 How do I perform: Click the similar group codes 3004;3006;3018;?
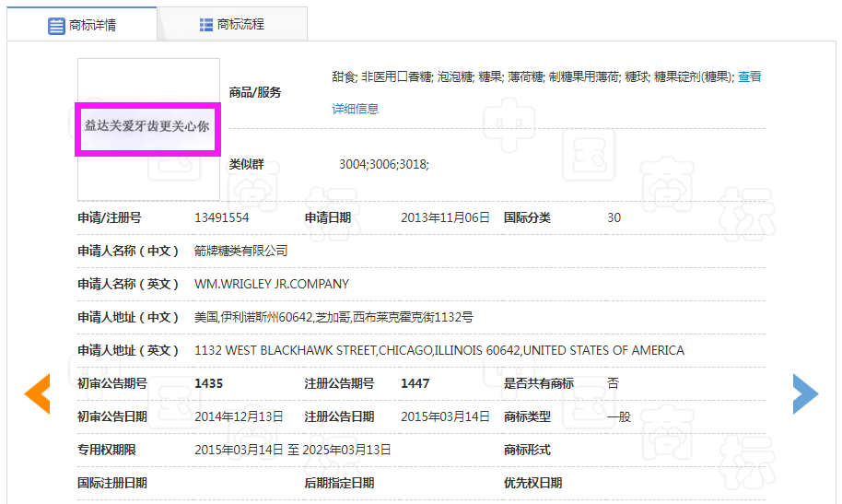point(384,165)
